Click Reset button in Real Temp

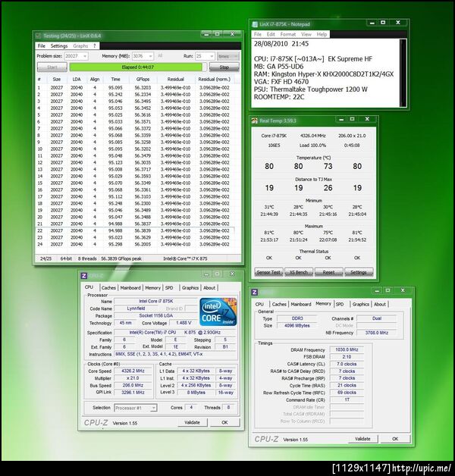[x=328, y=272]
